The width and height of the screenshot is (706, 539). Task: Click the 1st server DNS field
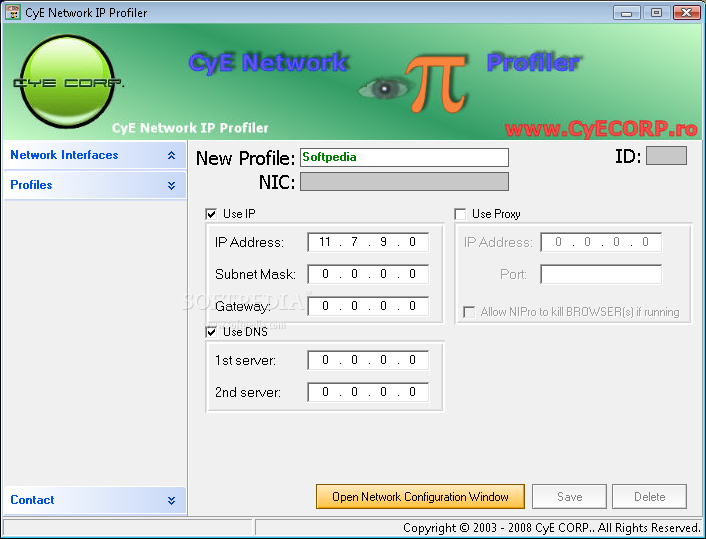368,360
